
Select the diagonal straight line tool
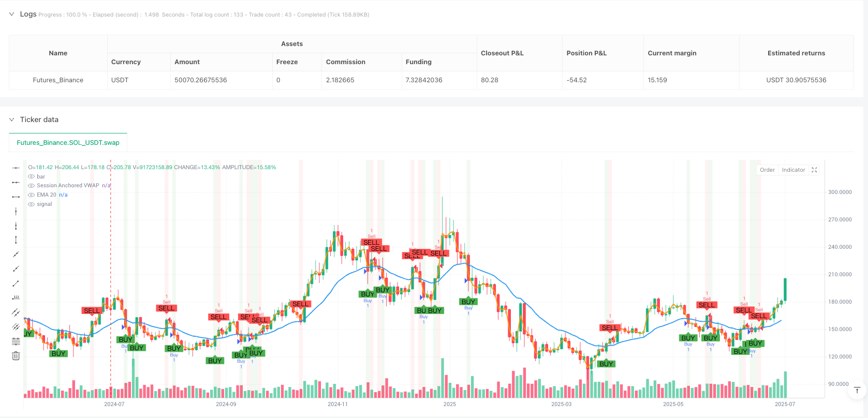tap(16, 254)
